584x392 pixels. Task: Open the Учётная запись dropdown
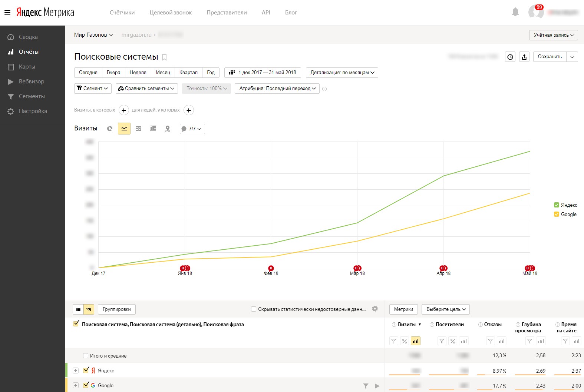tap(554, 35)
